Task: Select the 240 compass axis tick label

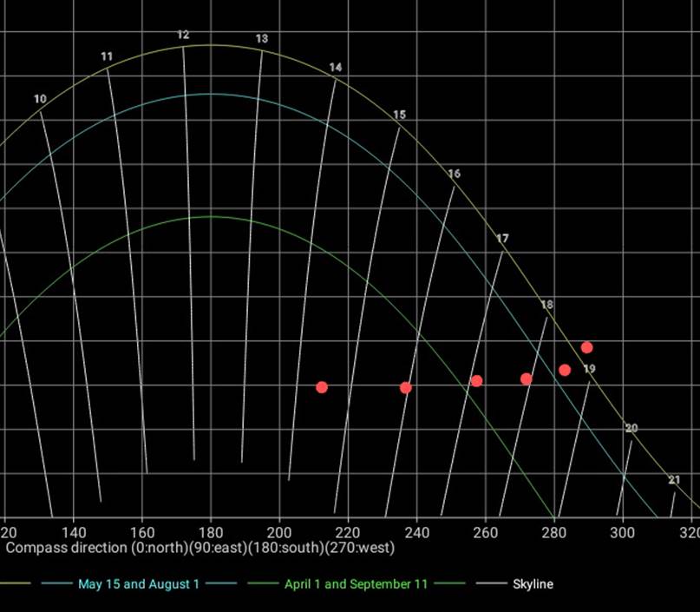Action: click(417, 531)
